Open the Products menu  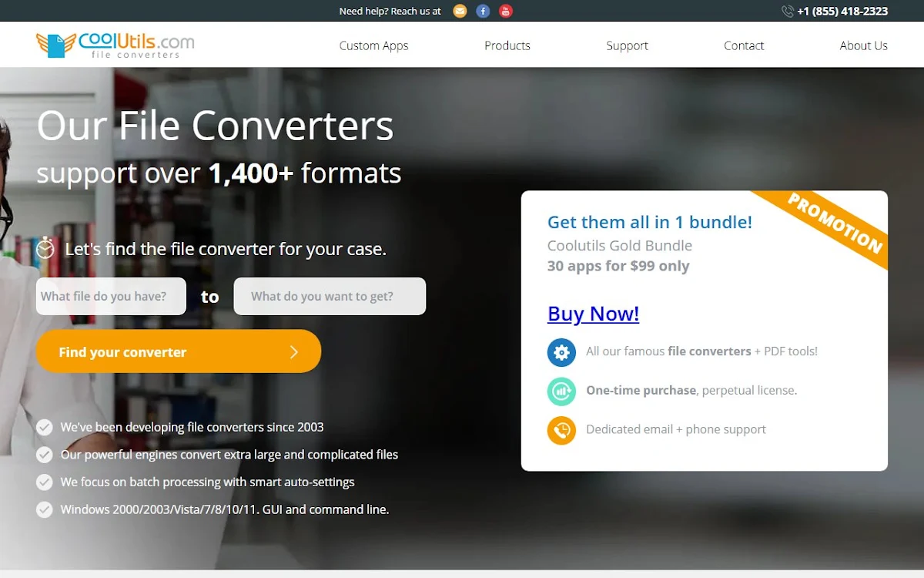click(507, 45)
